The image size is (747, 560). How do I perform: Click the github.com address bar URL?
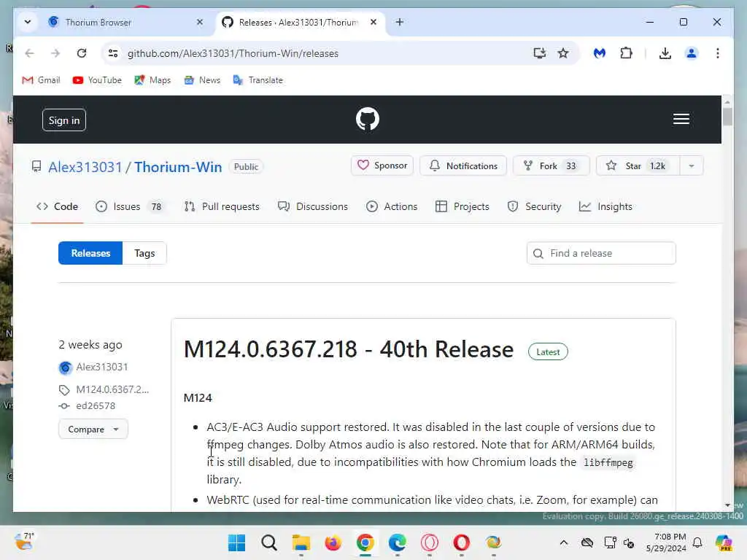point(233,53)
